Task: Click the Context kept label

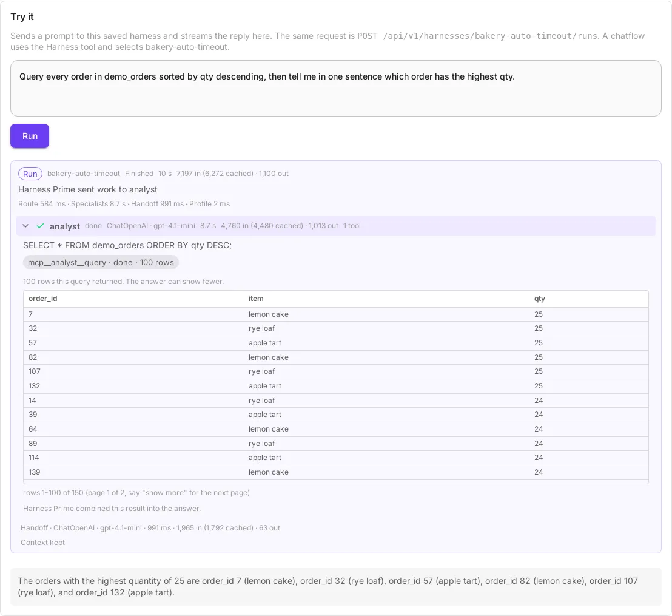Action: coord(43,543)
